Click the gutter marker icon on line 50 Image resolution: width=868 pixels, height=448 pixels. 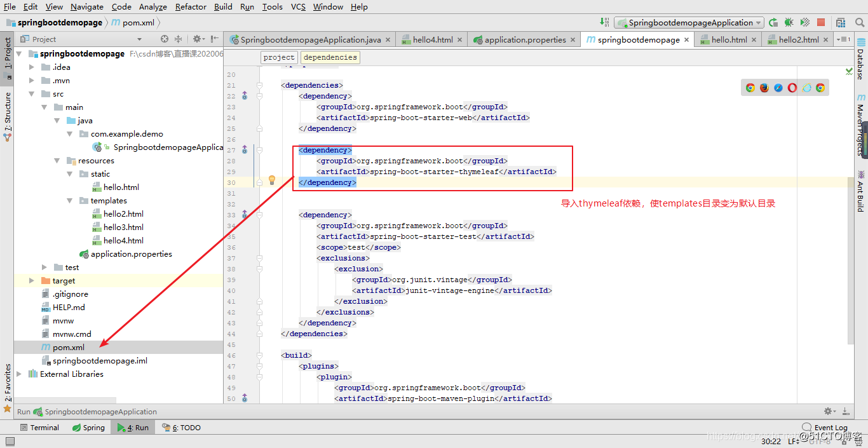pos(245,398)
